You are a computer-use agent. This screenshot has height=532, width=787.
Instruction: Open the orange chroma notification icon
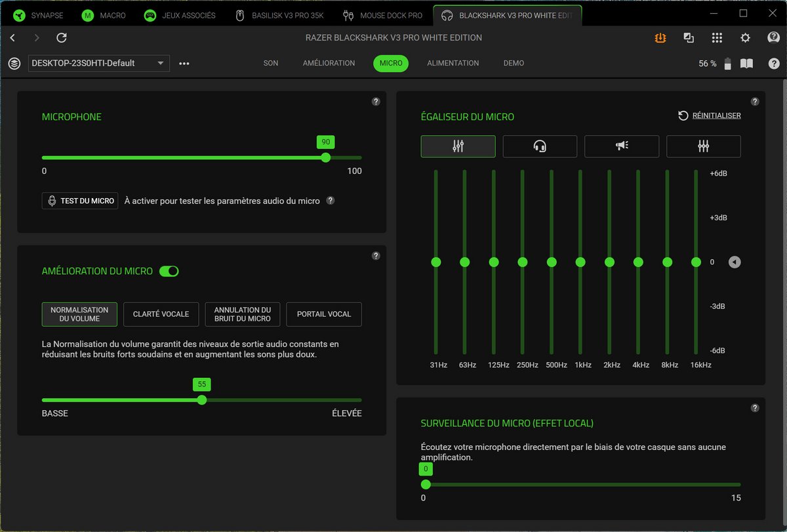coord(660,38)
